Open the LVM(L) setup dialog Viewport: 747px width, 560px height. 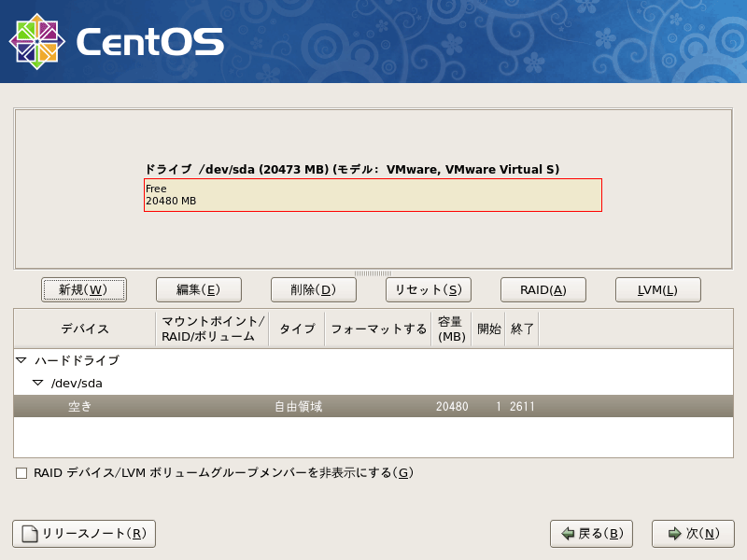pos(656,289)
